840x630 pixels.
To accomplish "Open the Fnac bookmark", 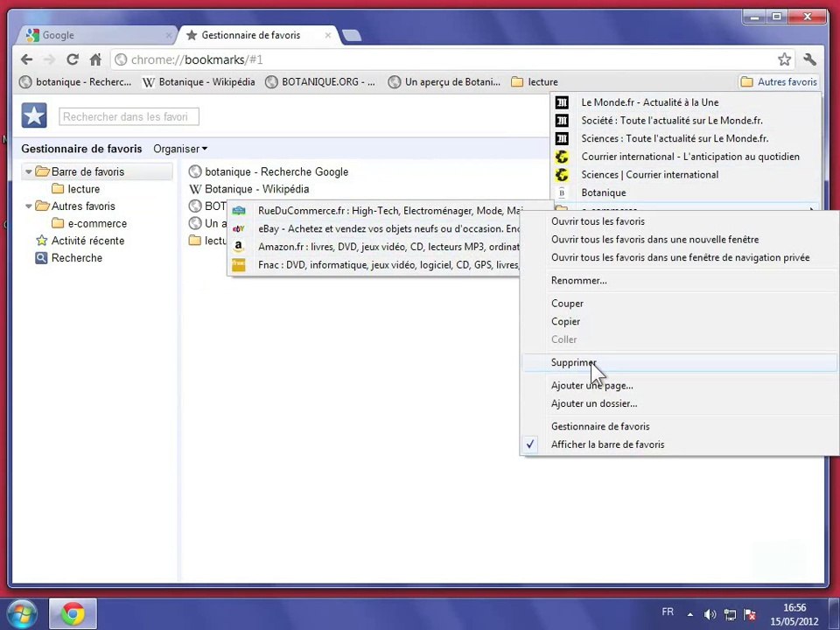I will [x=375, y=264].
